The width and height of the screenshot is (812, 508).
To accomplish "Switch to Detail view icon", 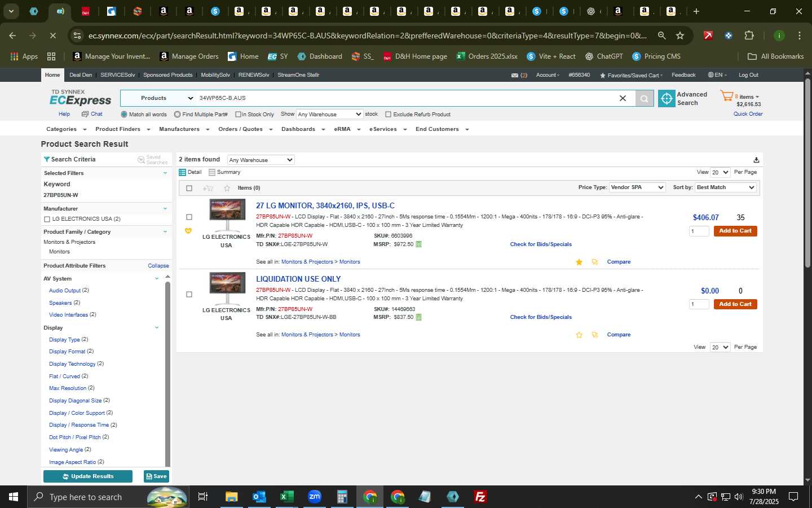I will pos(182,172).
